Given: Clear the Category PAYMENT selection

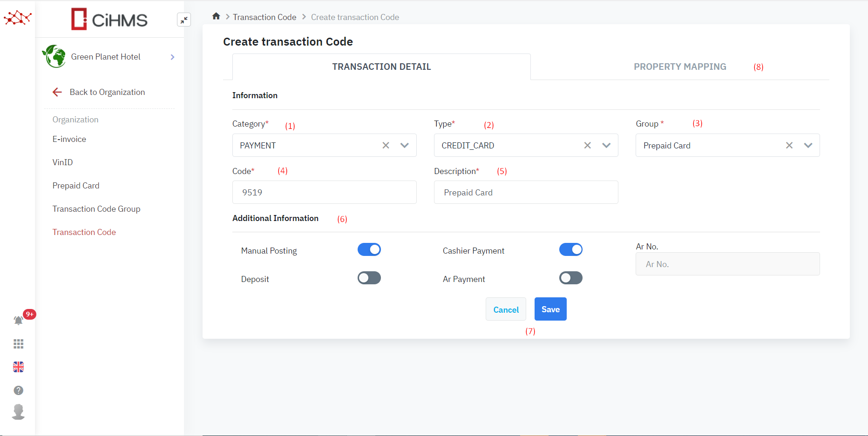Looking at the screenshot, I should coord(386,146).
